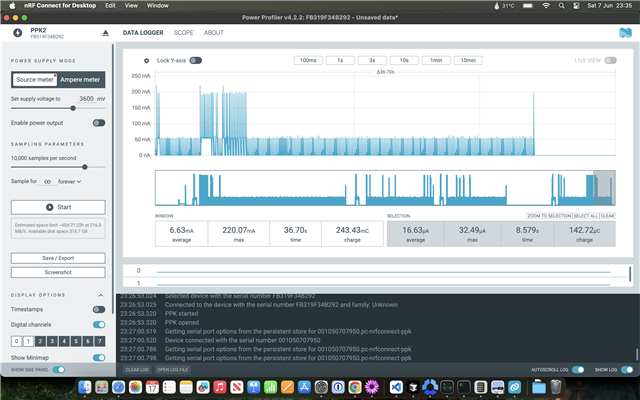Click the Screenshot button
Screen dimensions: 640x400
(x=58, y=272)
